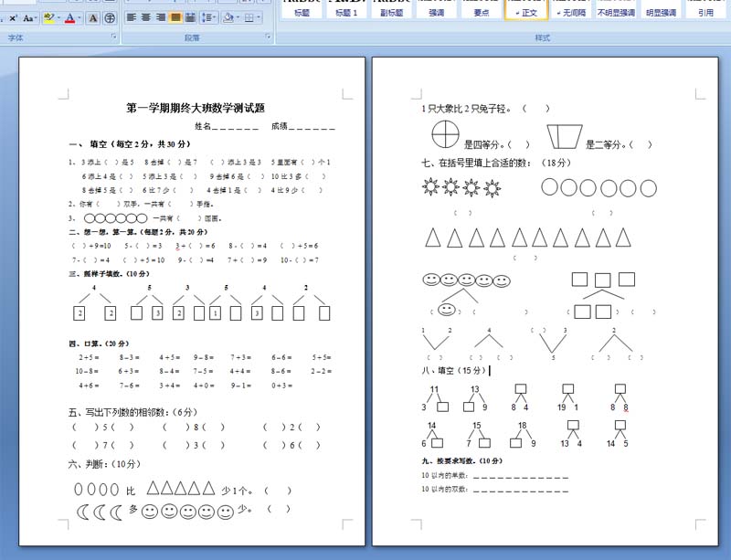Screen dimensions: 731x560
Task: Apply the 引用 style
Action: coord(705,9)
